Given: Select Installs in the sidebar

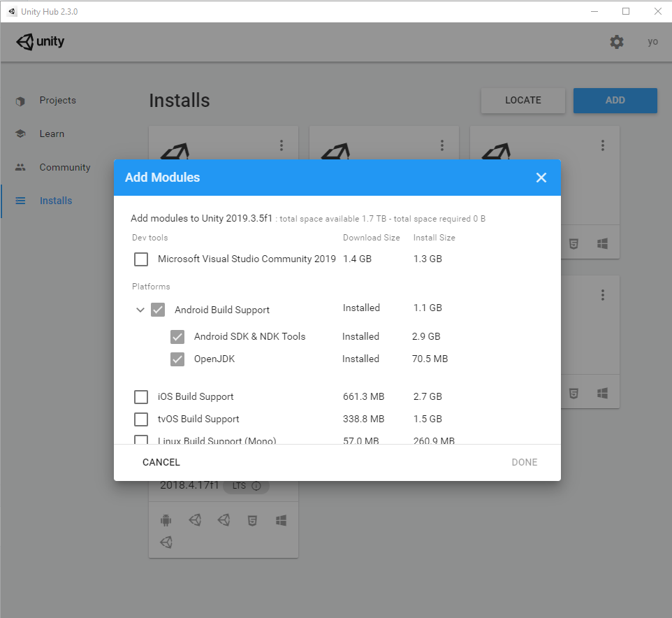Looking at the screenshot, I should (x=56, y=201).
